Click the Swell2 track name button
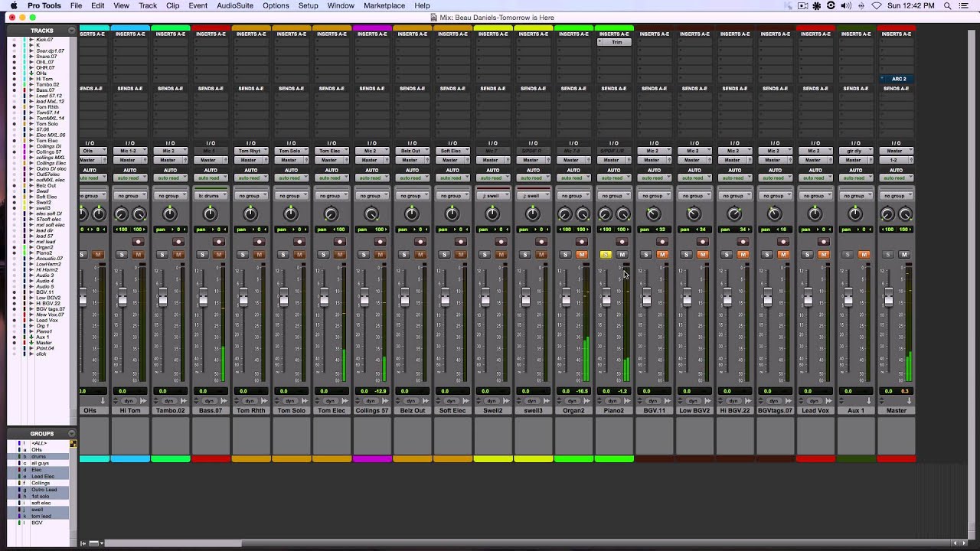The width and height of the screenshot is (980, 551). coord(492,411)
